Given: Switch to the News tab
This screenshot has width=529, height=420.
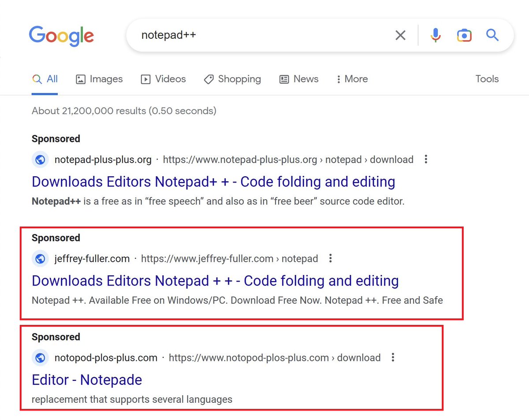Looking at the screenshot, I should point(299,79).
